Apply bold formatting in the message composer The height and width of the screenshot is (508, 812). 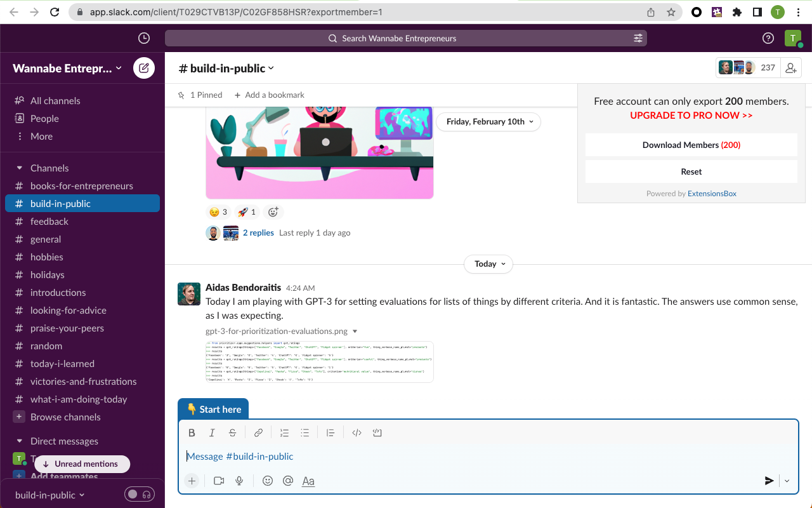click(x=192, y=432)
